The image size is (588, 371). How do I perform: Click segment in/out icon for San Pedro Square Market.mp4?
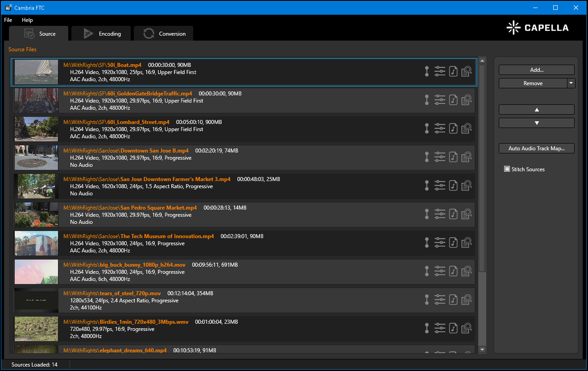(x=427, y=214)
